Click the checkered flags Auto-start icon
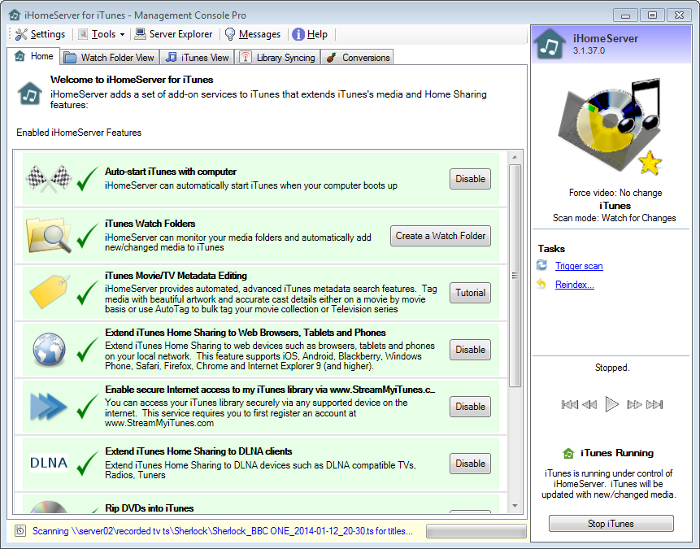This screenshot has width=700, height=549. click(x=49, y=179)
